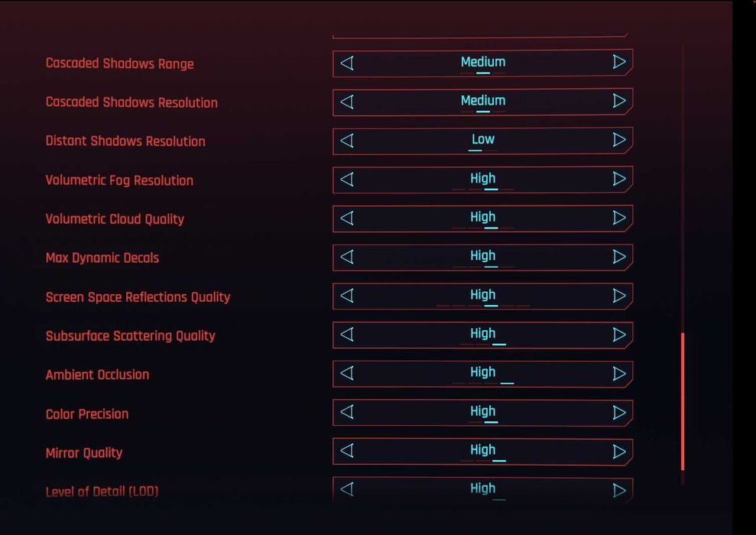Image resolution: width=756 pixels, height=535 pixels.
Task: Lower Max Dynamic Decals using left arrow
Action: click(347, 257)
